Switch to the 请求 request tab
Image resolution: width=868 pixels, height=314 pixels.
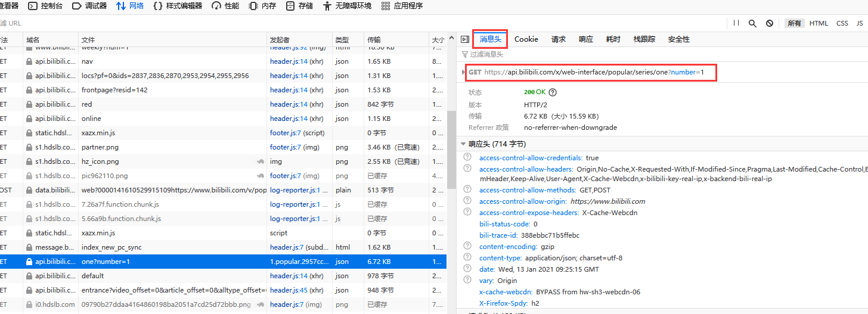coord(559,39)
